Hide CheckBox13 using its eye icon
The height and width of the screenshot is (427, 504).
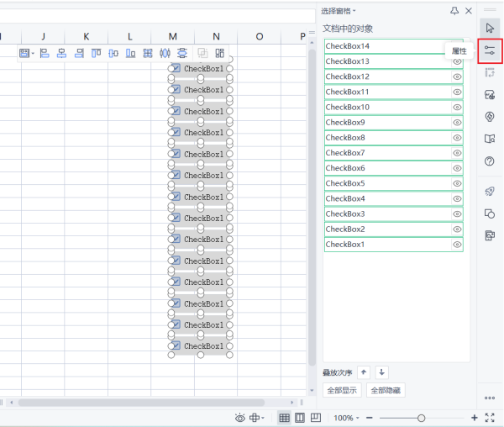(x=457, y=61)
